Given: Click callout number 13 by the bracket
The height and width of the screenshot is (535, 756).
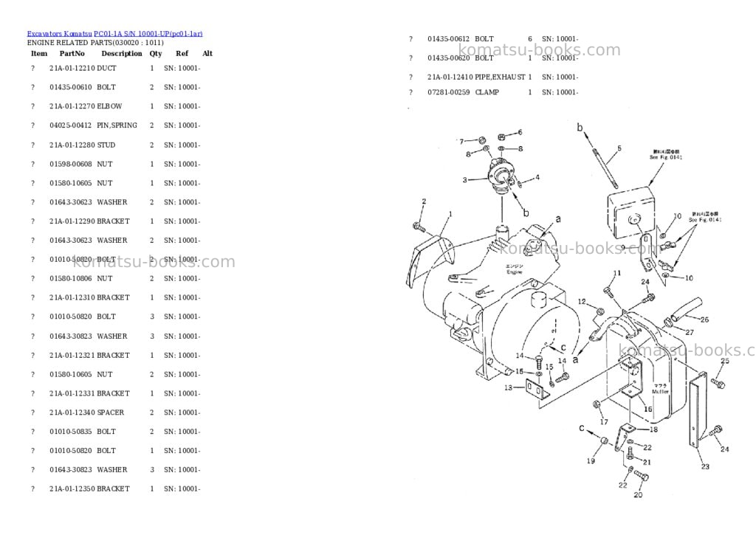Looking at the screenshot, I should point(508,387).
